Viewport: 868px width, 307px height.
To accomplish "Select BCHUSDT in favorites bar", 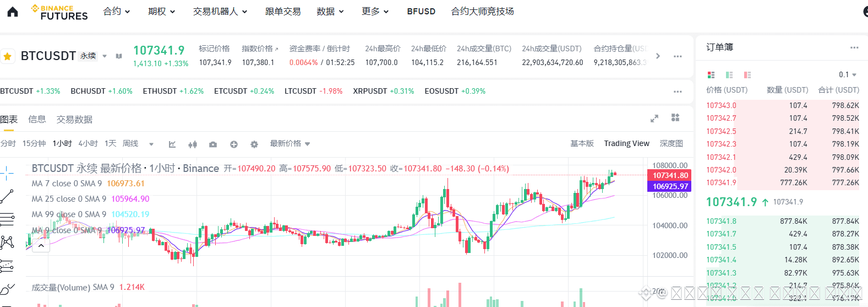I will (101, 91).
